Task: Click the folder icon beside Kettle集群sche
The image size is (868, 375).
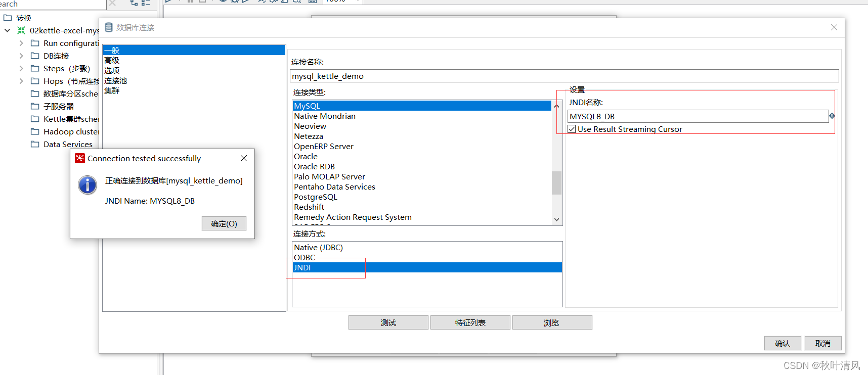Action: (x=35, y=119)
